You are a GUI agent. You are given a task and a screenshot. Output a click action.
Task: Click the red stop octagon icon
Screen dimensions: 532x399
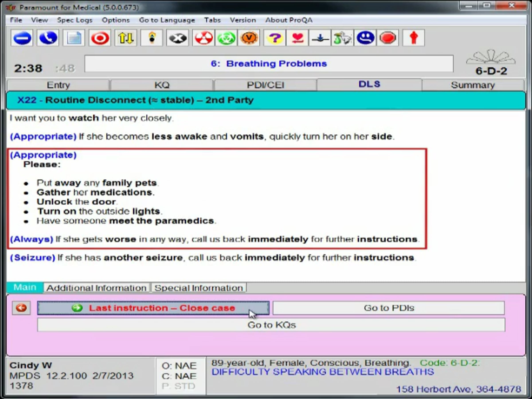pos(388,38)
